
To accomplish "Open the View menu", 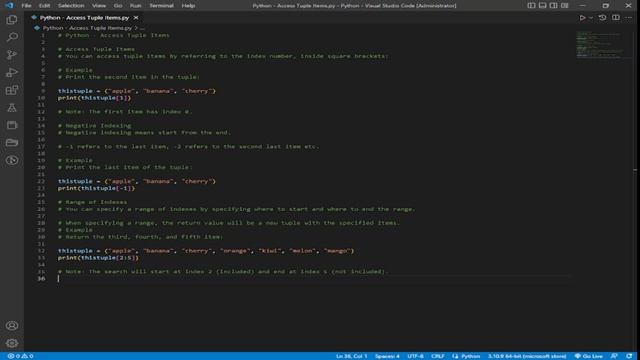I will pos(99,6).
